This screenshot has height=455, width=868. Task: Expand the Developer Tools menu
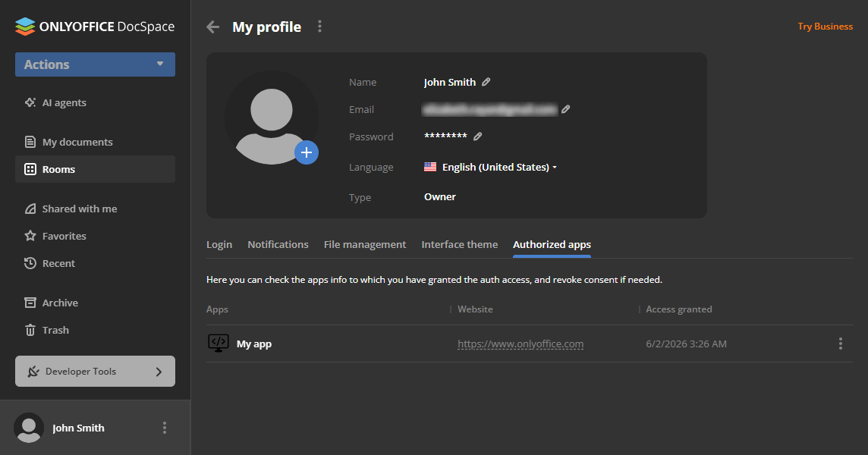pos(95,372)
